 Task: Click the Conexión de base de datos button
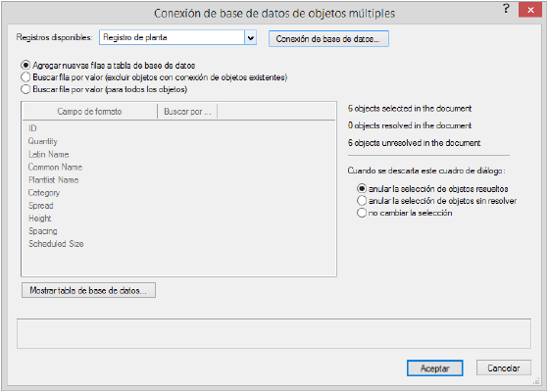coord(328,39)
